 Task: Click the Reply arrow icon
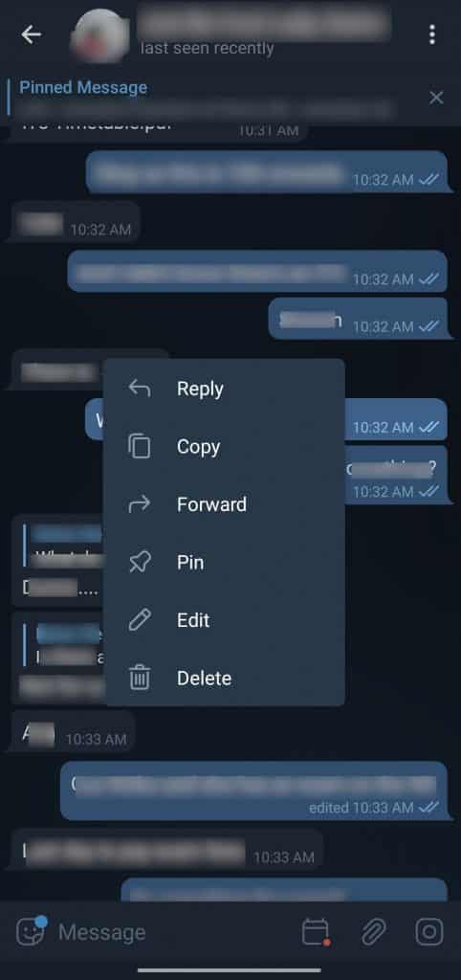[140, 389]
